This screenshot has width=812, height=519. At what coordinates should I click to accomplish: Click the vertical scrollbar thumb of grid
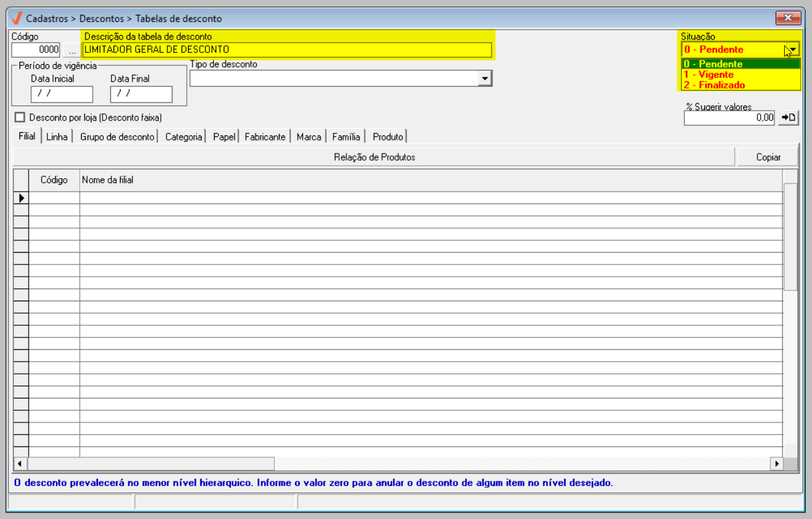pos(790,236)
